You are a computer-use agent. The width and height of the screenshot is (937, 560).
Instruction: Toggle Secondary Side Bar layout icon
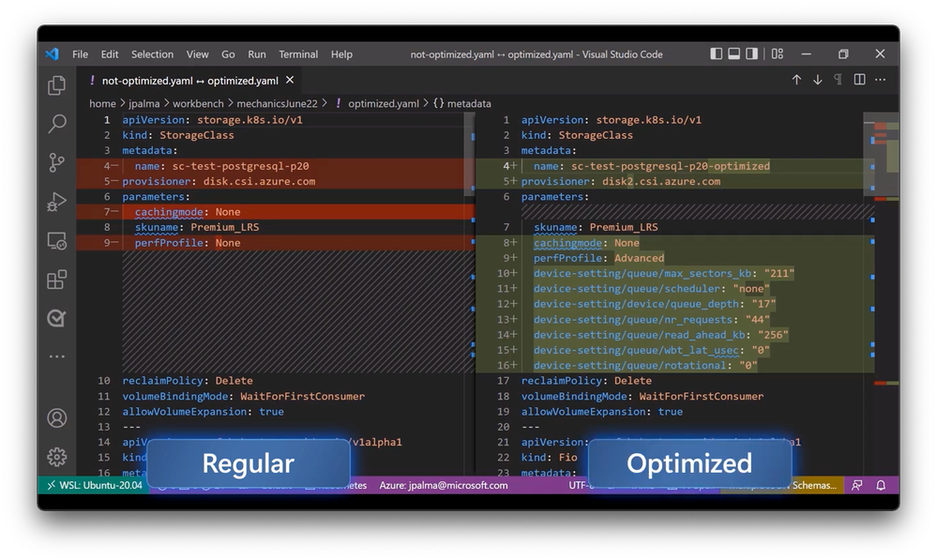click(751, 53)
